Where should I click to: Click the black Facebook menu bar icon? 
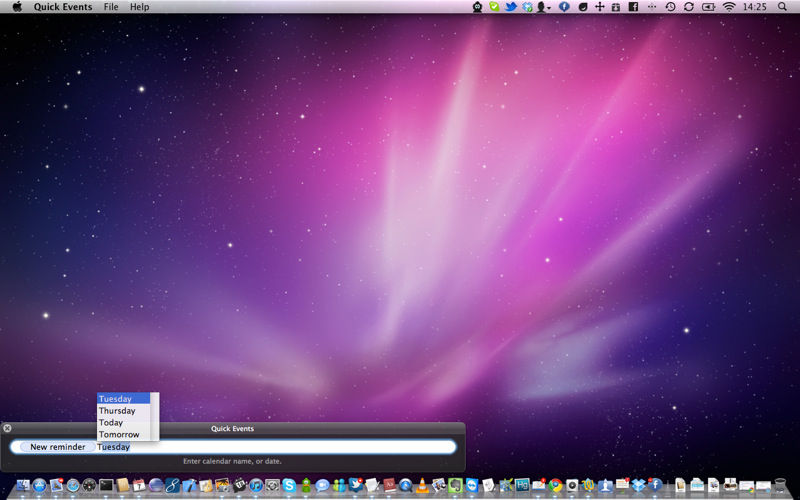pos(633,7)
